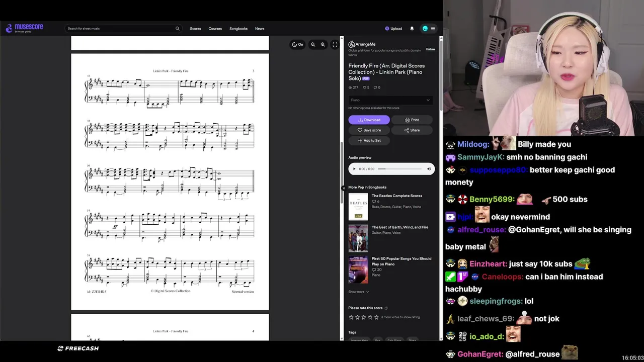Download the score
Viewport: 644px width, 362px height.
369,120
